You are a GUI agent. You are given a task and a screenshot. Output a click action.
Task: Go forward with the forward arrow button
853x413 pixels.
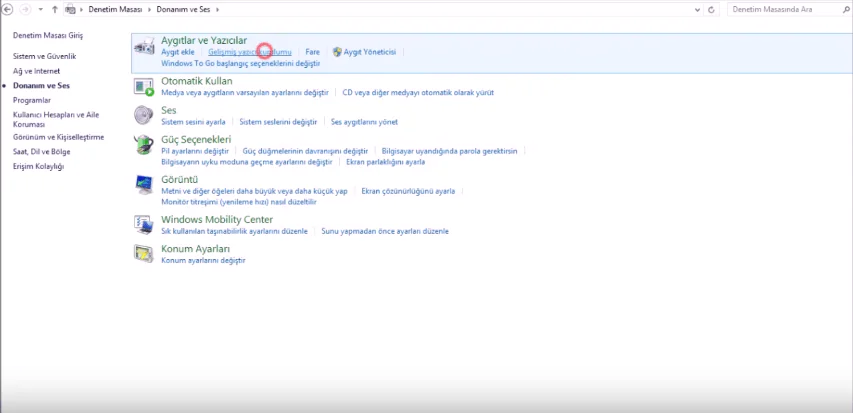[x=25, y=9]
